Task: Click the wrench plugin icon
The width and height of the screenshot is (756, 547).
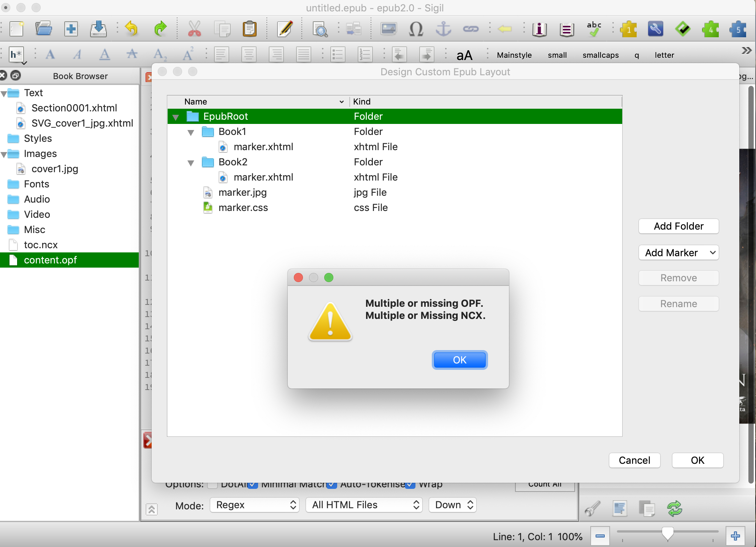Action: 656,29
